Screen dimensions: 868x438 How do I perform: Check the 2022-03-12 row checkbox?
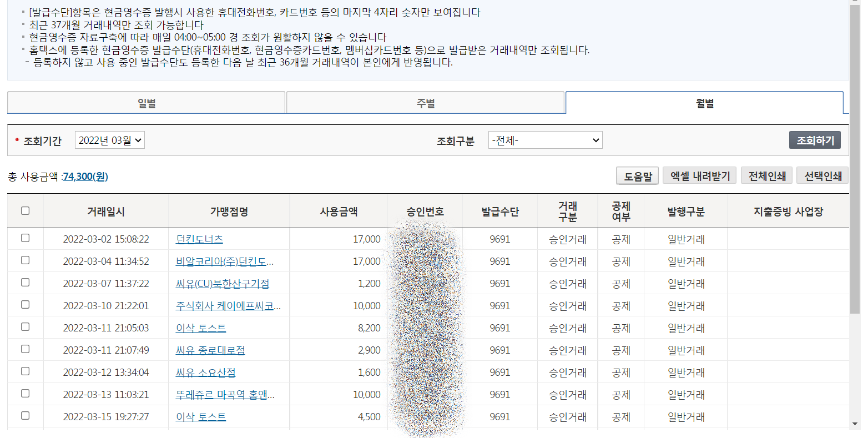[x=25, y=371]
